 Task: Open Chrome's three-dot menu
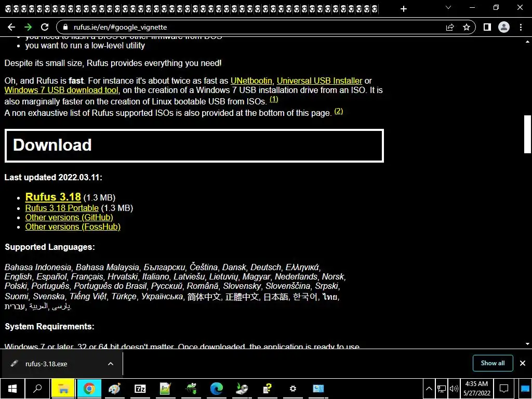[521, 27]
